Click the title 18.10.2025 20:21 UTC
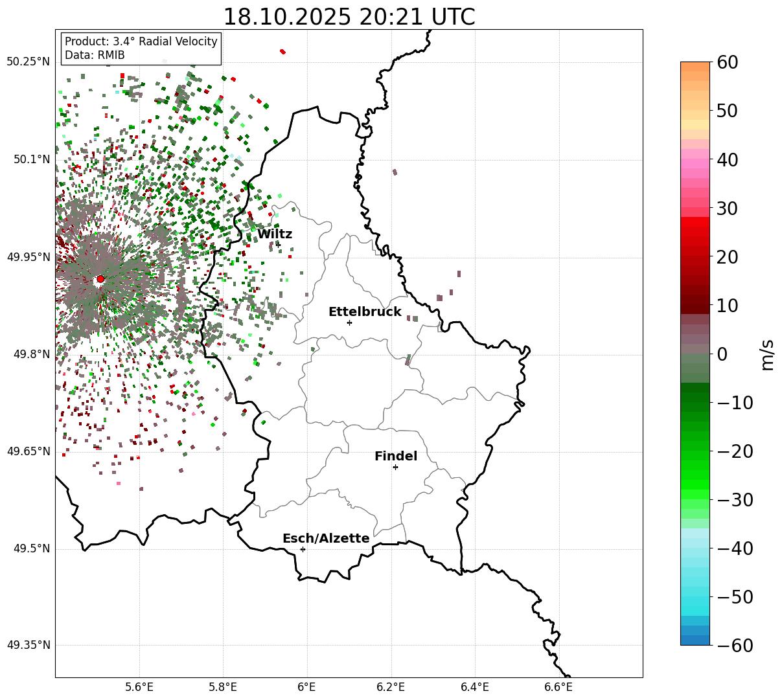782x700 pixels. pos(349,16)
